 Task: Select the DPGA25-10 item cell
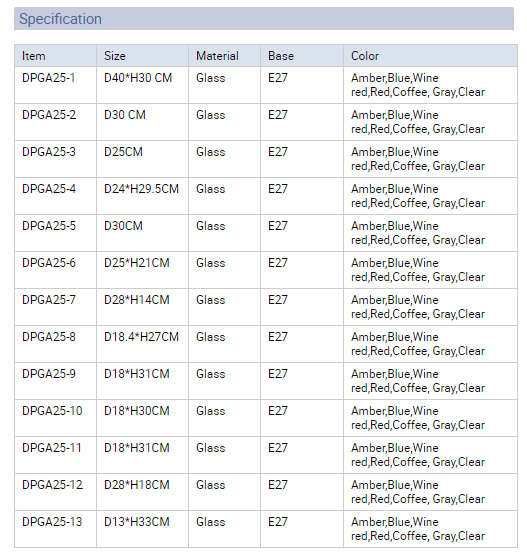[55, 418]
